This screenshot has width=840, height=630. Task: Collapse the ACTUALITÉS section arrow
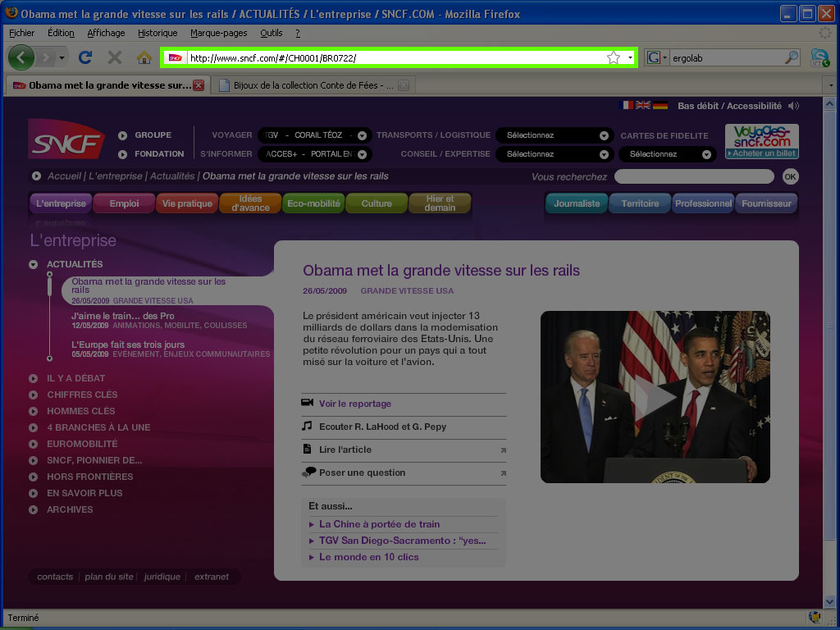click(x=33, y=265)
